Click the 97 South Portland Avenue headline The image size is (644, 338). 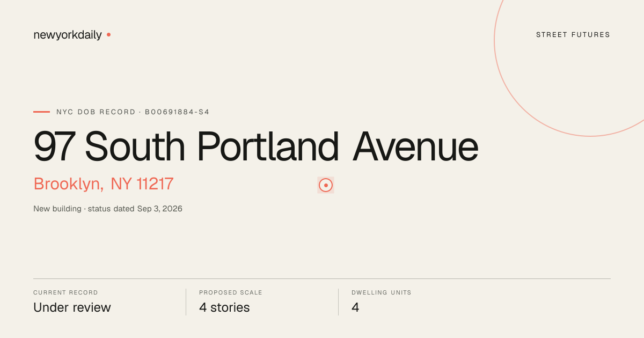pyautogui.click(x=256, y=146)
